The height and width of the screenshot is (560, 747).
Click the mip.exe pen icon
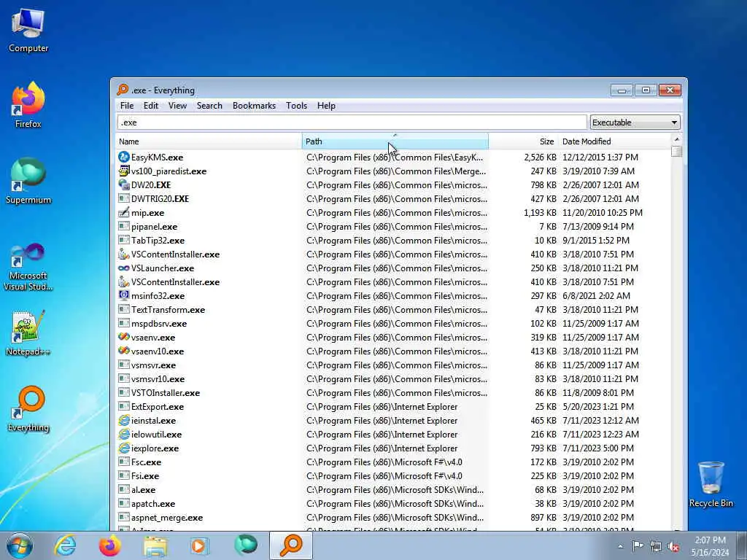[124, 212]
